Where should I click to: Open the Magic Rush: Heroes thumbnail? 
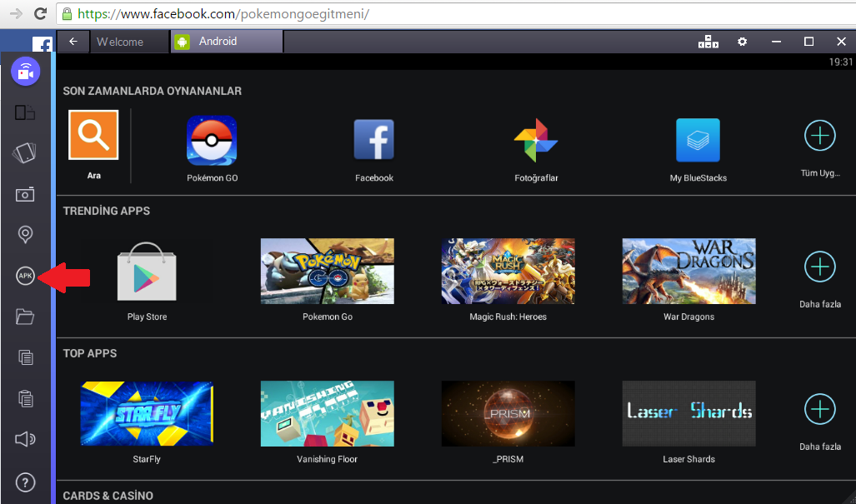508,271
